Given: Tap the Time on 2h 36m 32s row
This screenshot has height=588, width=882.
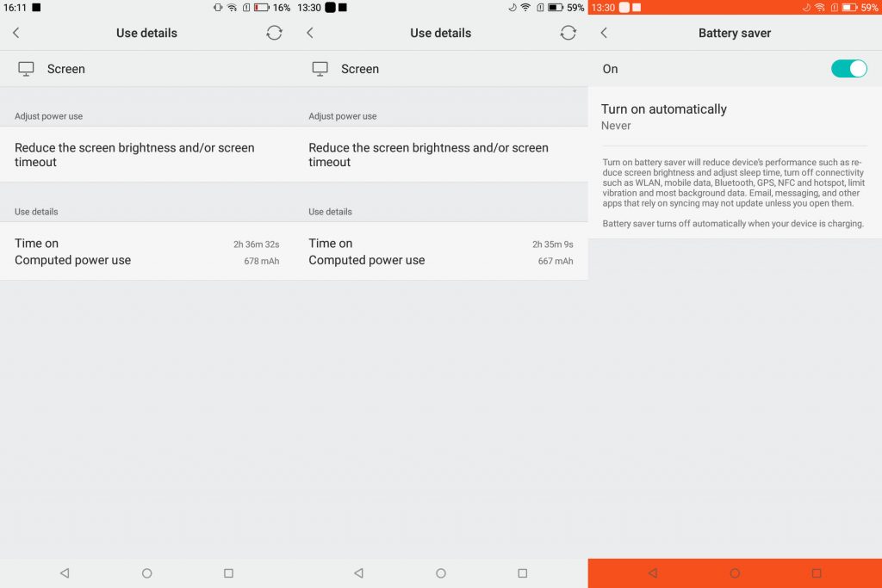Looking at the screenshot, I should (x=146, y=244).
